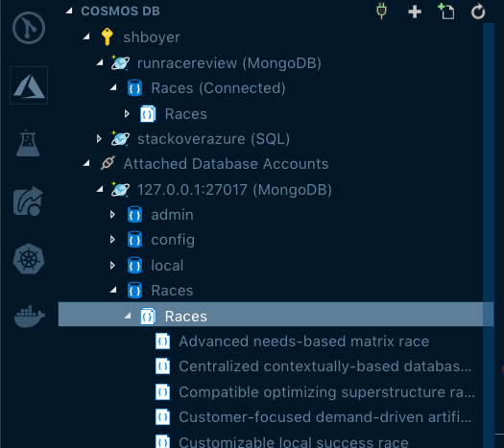This screenshot has height=448, width=504.
Task: Select stackoverazure (SQL) label
Action: [213, 139]
